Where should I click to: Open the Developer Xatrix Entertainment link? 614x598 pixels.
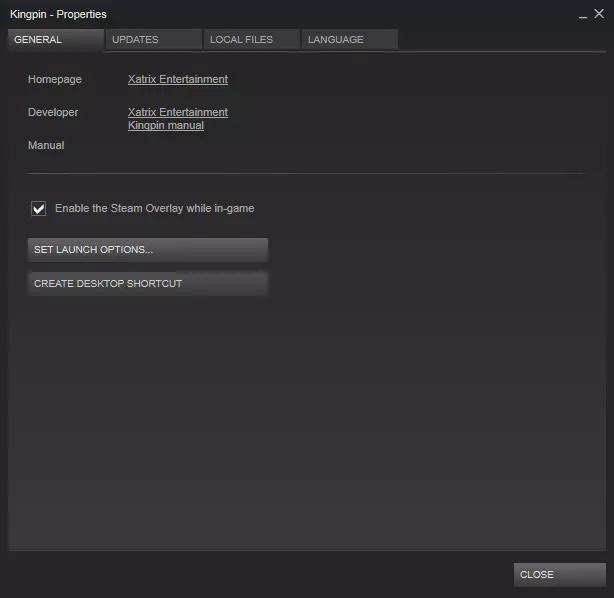(178, 112)
